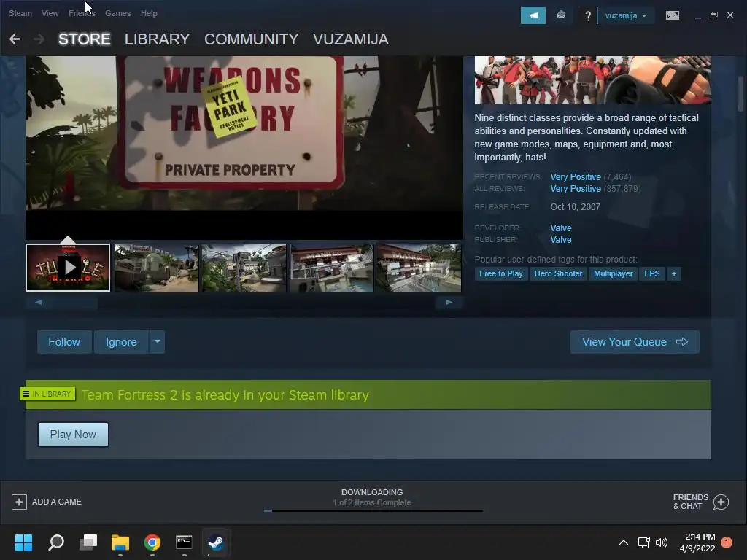The image size is (747, 560).
Task: Open the Friends menu
Action: pos(82,13)
